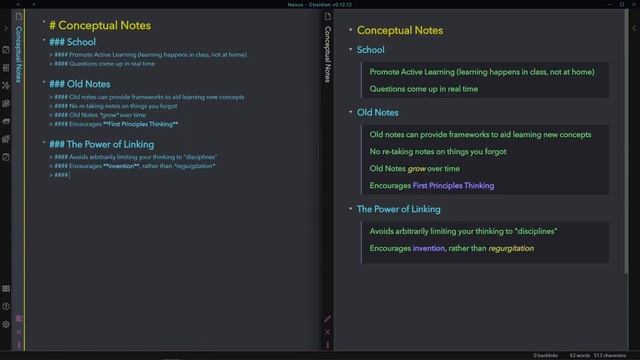Maximize the Obsidian window
Viewport: 640px width, 360px height.
622,4
